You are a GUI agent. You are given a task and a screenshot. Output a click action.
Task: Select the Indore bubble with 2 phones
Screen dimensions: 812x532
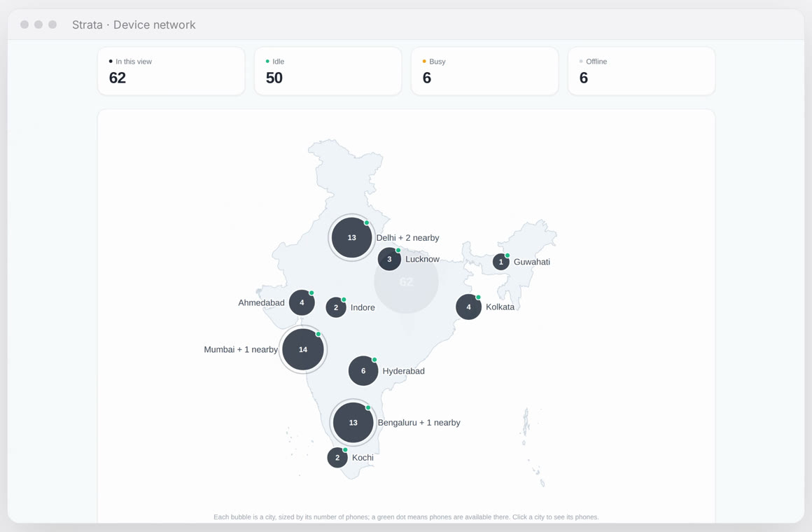click(335, 307)
